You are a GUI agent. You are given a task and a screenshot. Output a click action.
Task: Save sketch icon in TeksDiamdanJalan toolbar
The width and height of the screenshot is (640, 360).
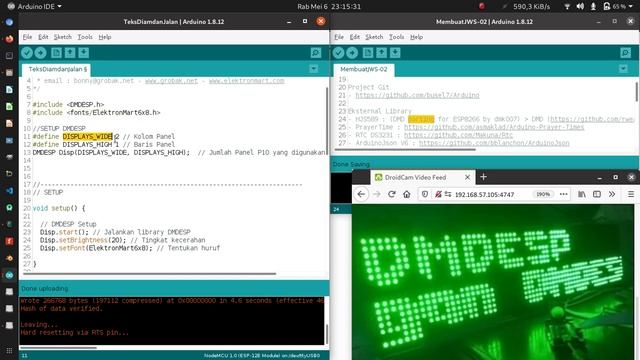coord(84,53)
